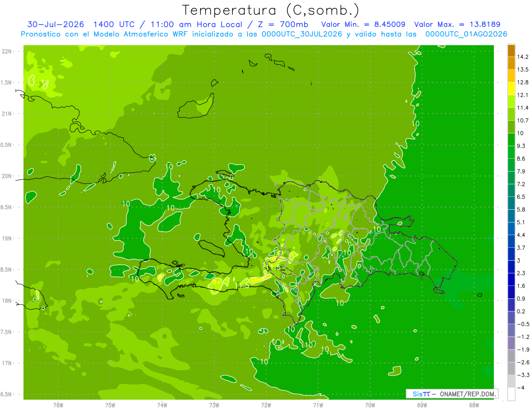Click the "13.5" colorbar value
This screenshot has width=532, height=411.
pos(524,70)
